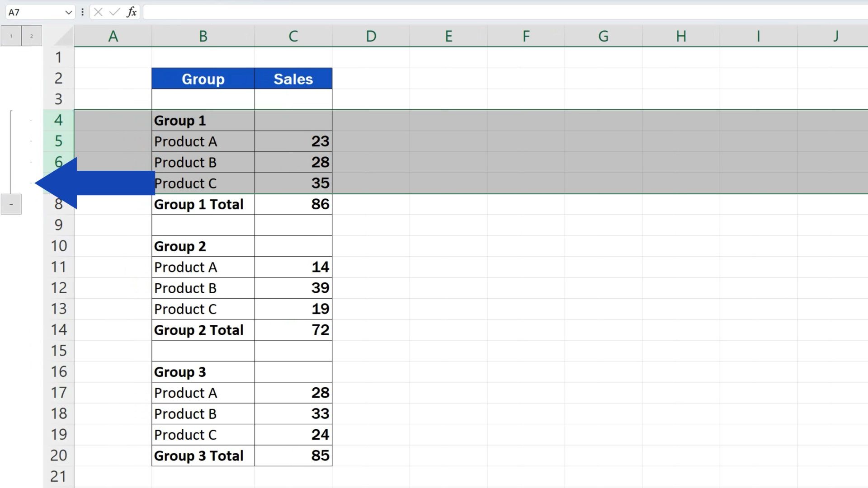Click outline level 2 button
Screen dimensions: 868x488
click(x=32, y=36)
